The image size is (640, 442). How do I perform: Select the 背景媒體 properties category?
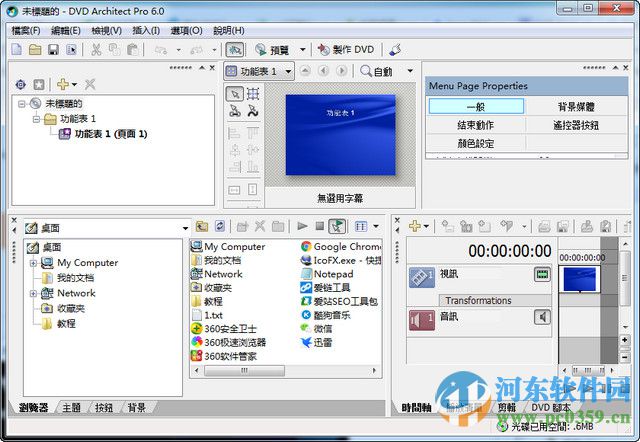[576, 107]
